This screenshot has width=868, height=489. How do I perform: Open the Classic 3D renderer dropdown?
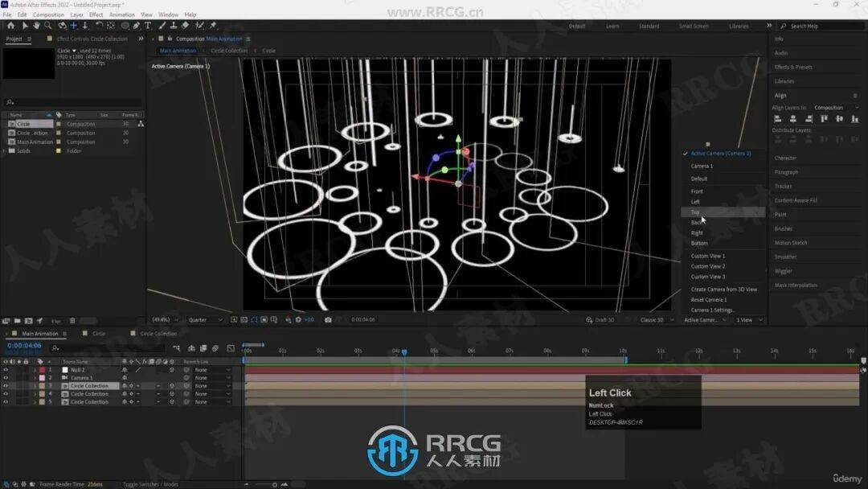(x=654, y=320)
